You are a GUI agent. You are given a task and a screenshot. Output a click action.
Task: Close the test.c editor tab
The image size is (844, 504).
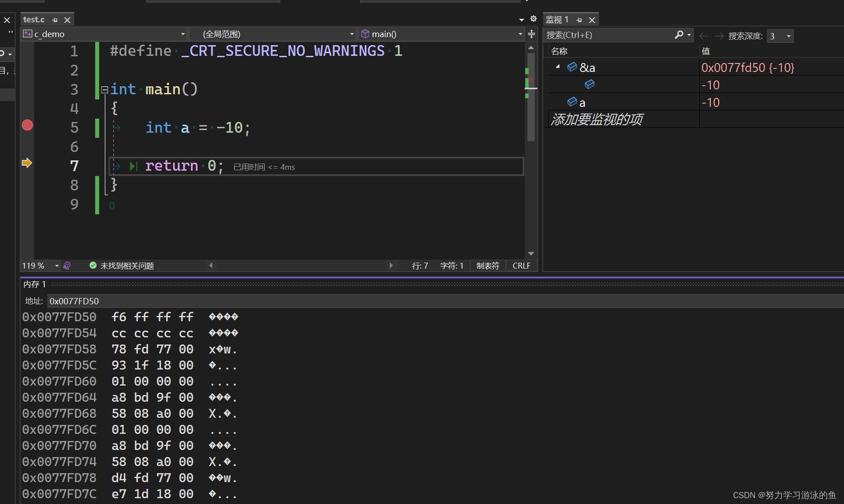point(67,20)
